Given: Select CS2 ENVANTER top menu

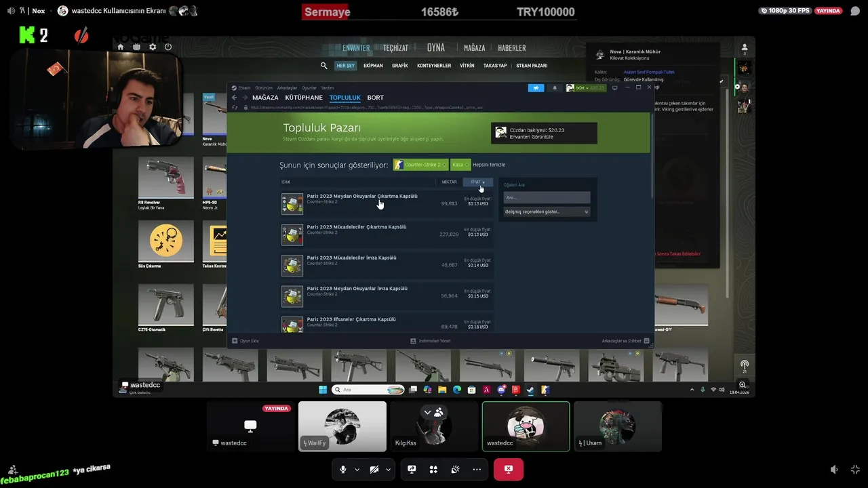Looking at the screenshot, I should pyautogui.click(x=356, y=48).
